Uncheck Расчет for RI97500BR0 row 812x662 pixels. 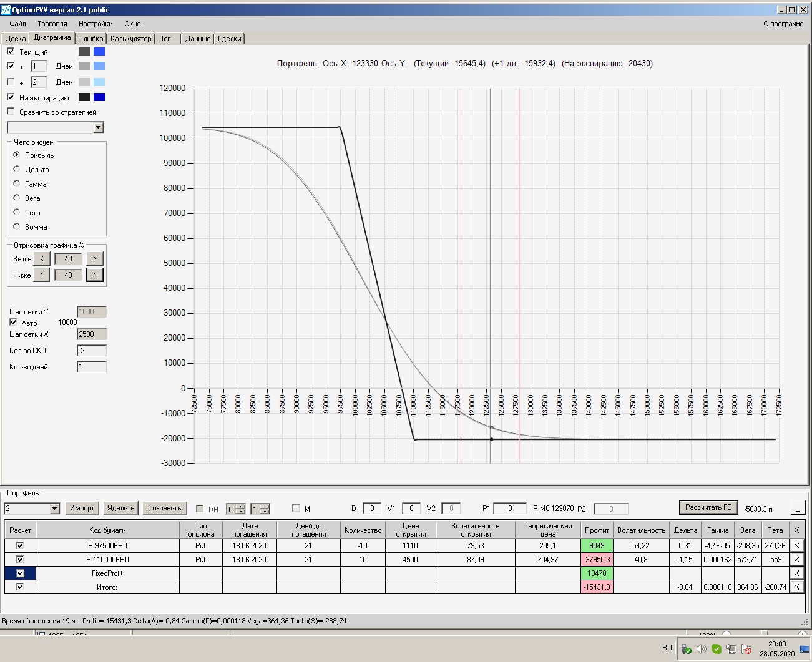tap(20, 545)
